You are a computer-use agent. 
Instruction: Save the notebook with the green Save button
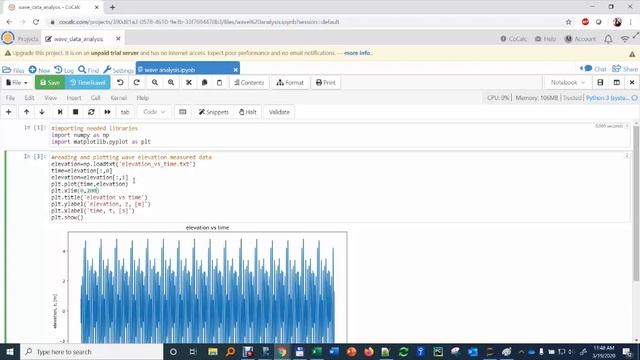[50, 82]
